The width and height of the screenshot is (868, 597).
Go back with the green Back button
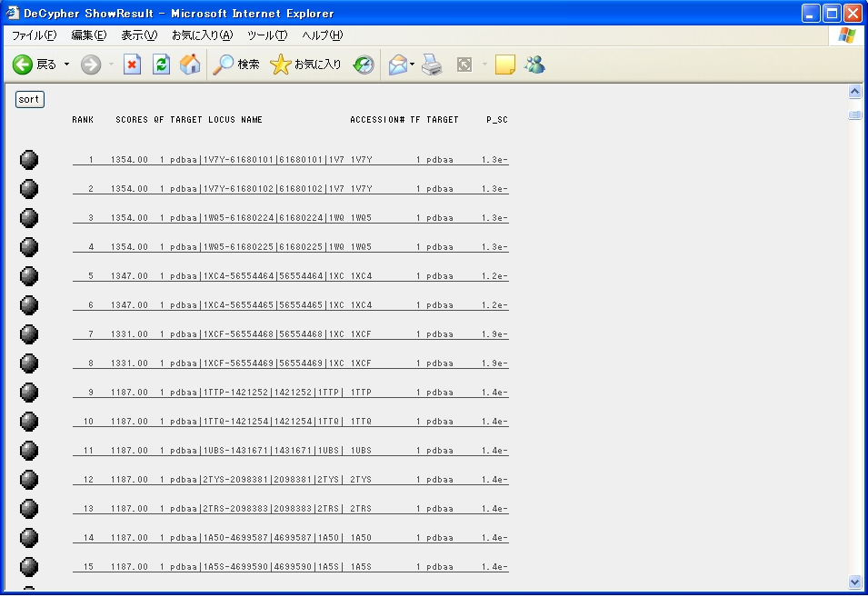coord(35,65)
